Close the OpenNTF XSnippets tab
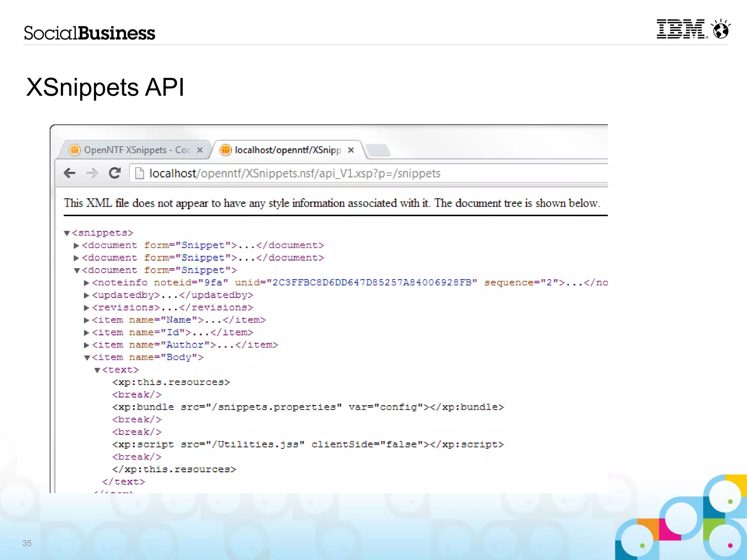The height and width of the screenshot is (560, 747). click(x=200, y=150)
